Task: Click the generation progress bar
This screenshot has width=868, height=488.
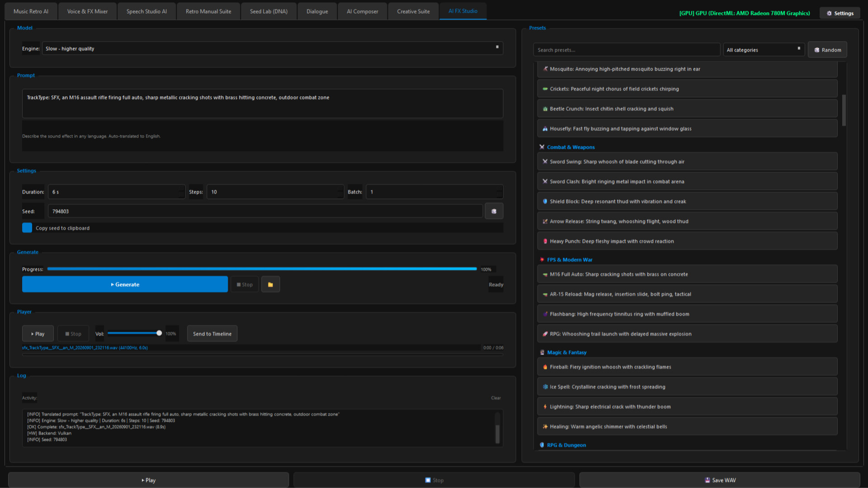Action: click(262, 269)
